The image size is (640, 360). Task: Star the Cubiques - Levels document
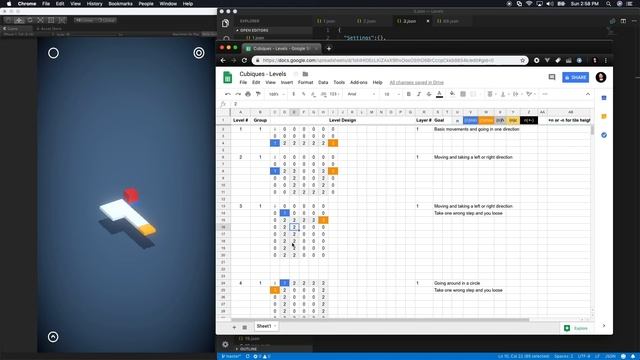(296, 74)
